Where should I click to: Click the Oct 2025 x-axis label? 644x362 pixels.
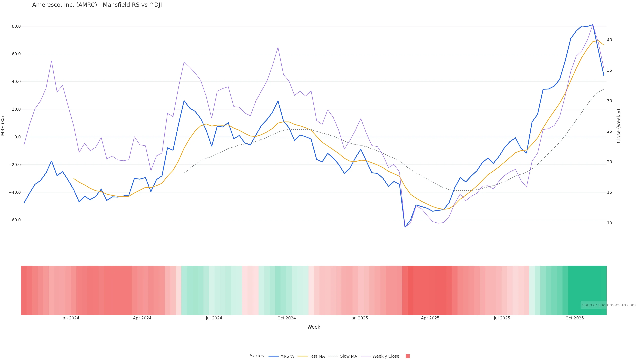[x=575, y=318]
